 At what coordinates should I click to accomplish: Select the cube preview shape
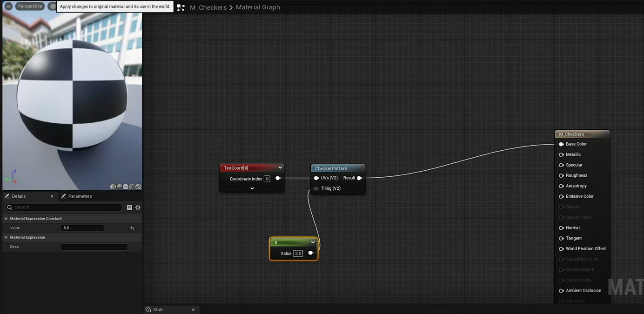(132, 187)
